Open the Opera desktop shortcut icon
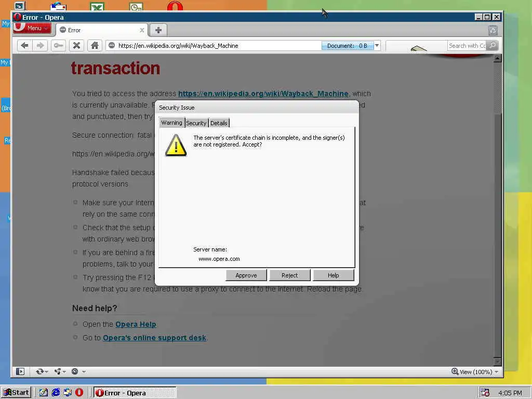Screen dimensions: 532x399 point(175,6)
